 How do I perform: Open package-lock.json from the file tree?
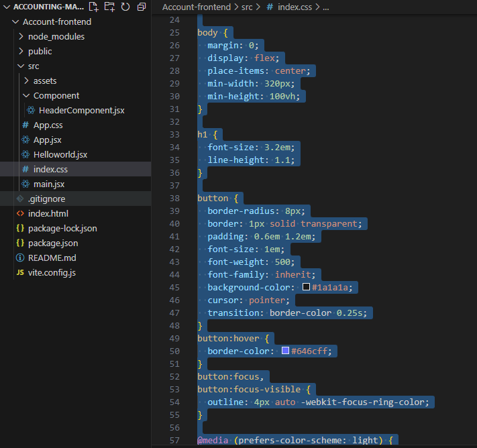[x=62, y=228]
